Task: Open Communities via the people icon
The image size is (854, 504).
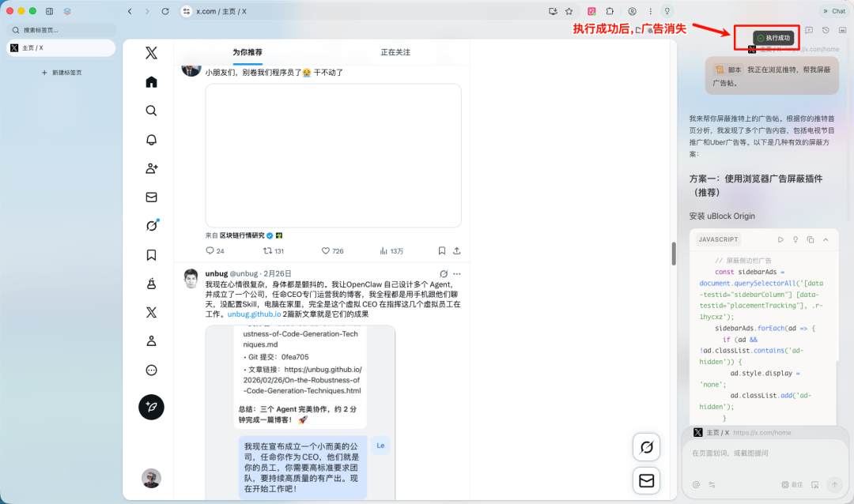Action: coord(150,168)
